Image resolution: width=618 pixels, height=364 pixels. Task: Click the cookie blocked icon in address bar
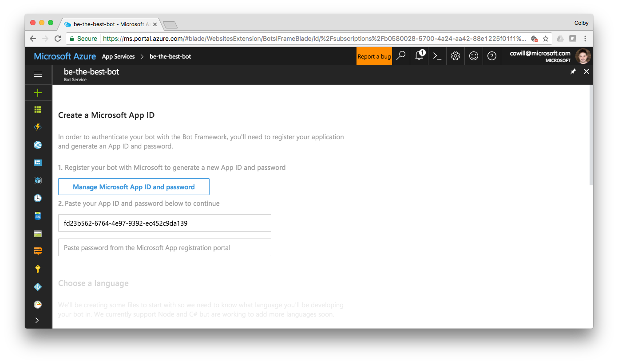tap(534, 39)
